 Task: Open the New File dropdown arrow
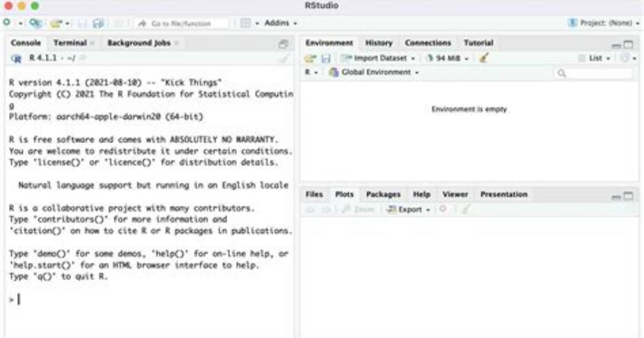[x=20, y=23]
